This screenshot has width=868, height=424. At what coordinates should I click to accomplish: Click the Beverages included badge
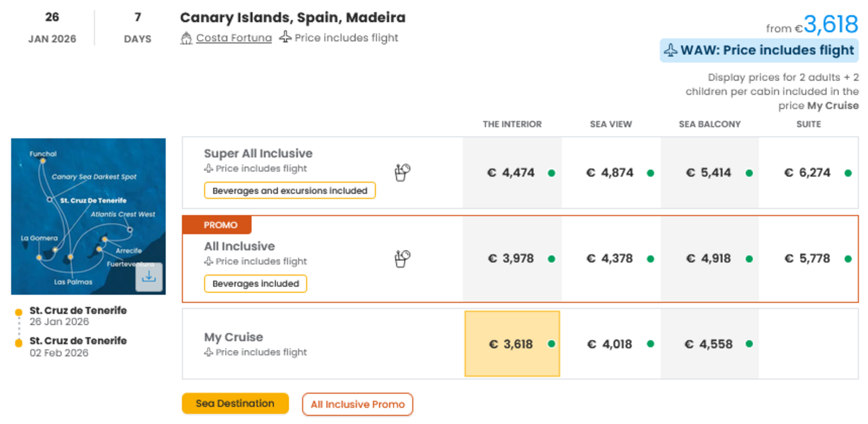(255, 284)
